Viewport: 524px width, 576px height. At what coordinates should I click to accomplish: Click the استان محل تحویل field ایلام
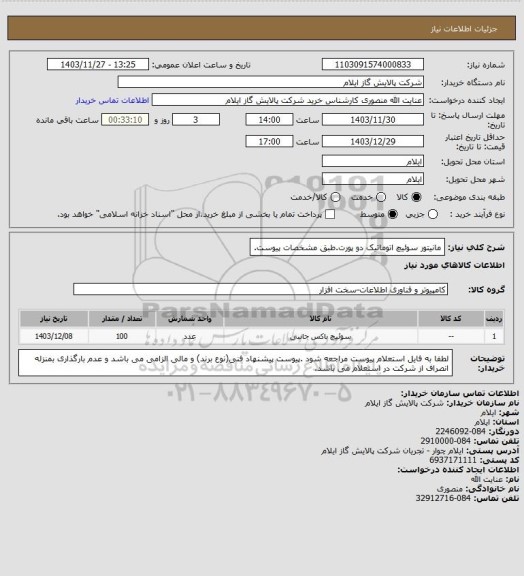click(x=373, y=161)
